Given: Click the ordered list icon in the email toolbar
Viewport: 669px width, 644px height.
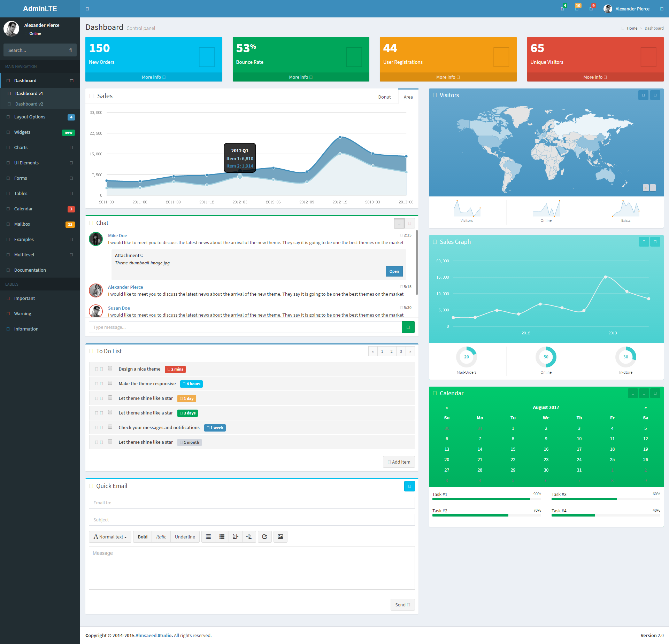Looking at the screenshot, I should (222, 537).
